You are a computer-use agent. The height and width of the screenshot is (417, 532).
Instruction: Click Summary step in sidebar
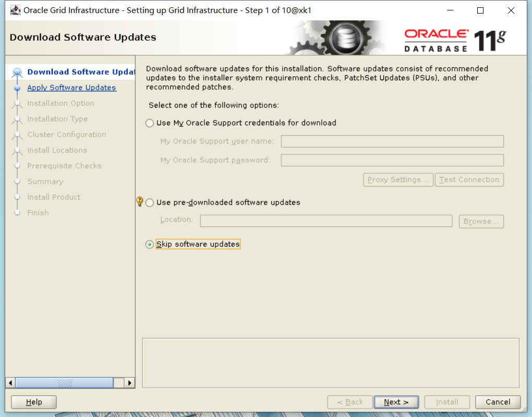coord(45,181)
